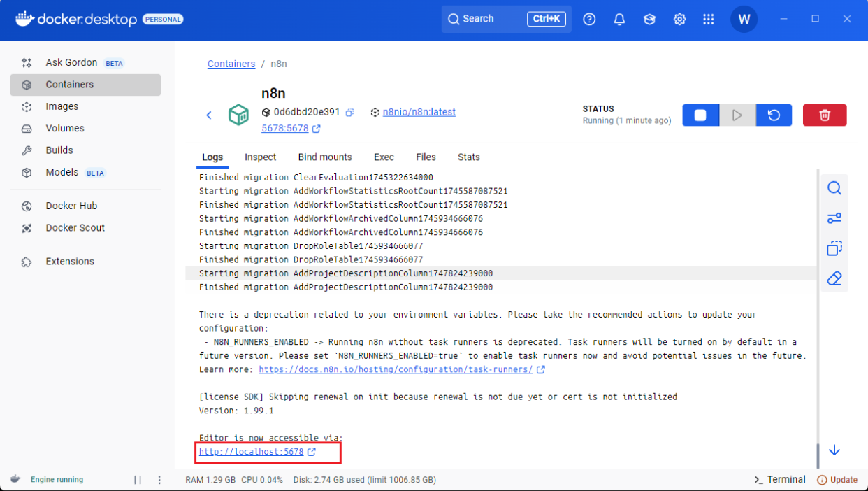Jump to bottom of logs arrow
Image resolution: width=868 pixels, height=491 pixels.
[x=834, y=450]
